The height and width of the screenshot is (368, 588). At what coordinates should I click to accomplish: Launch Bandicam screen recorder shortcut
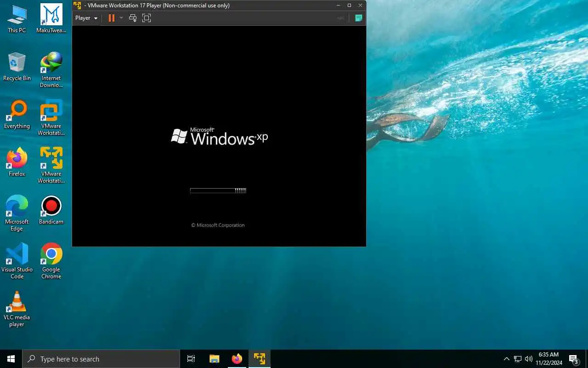point(51,210)
